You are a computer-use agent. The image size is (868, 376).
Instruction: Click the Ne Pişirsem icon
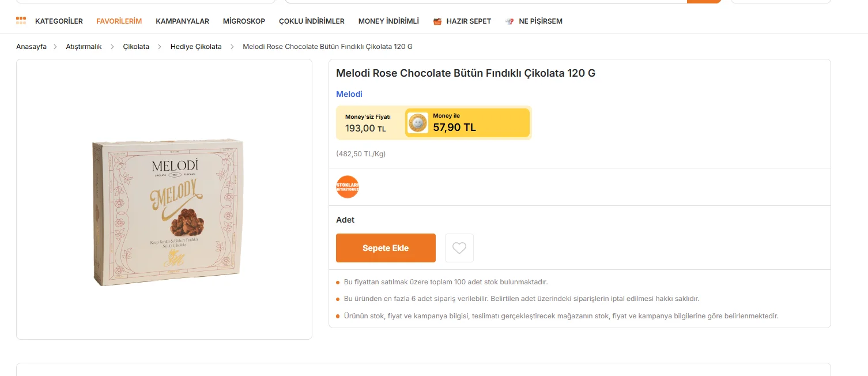[x=510, y=21]
